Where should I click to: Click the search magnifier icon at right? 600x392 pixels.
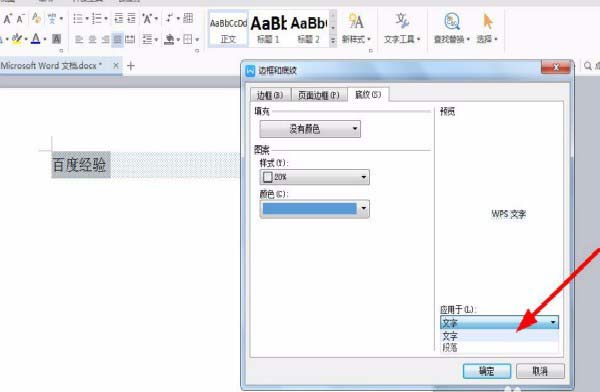[x=588, y=66]
